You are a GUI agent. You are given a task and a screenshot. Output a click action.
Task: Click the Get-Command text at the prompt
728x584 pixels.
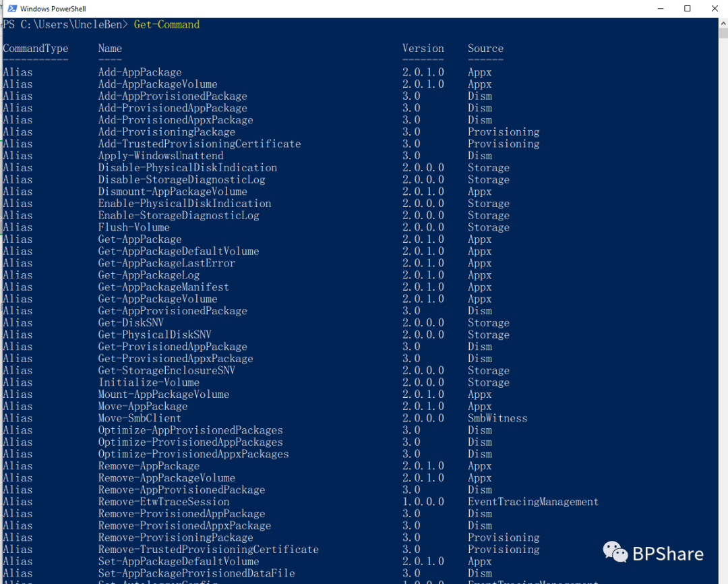[x=166, y=25]
